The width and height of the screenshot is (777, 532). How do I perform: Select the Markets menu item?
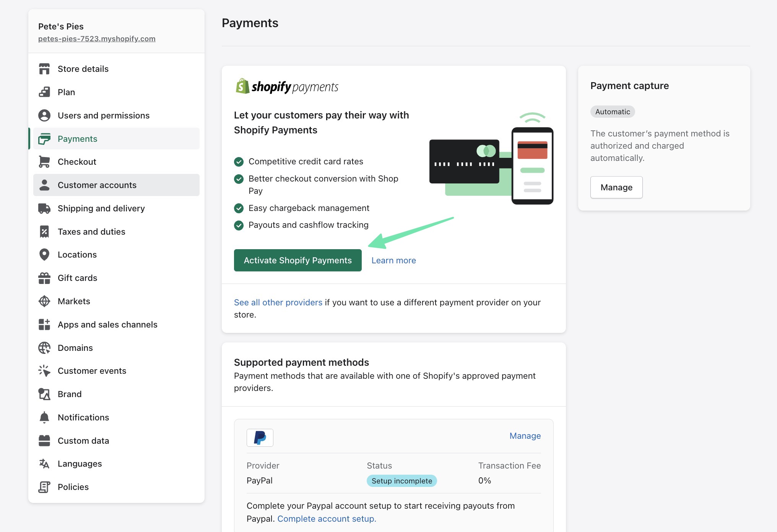click(74, 301)
